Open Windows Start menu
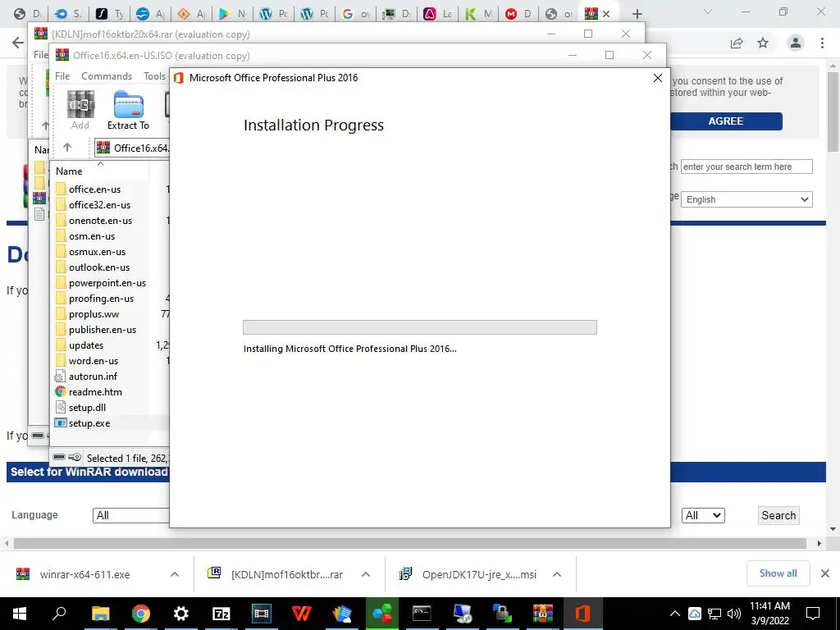The image size is (840, 630). coord(20,614)
